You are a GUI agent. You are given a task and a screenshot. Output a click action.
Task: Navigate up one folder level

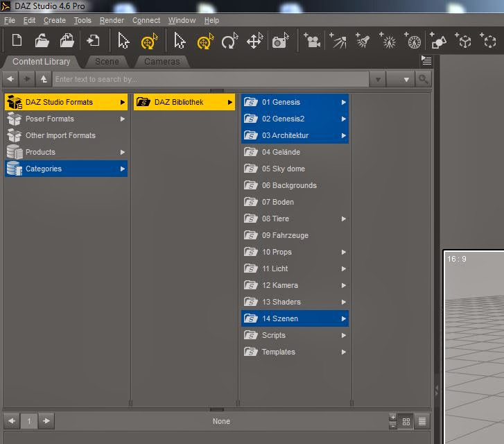click(44, 79)
